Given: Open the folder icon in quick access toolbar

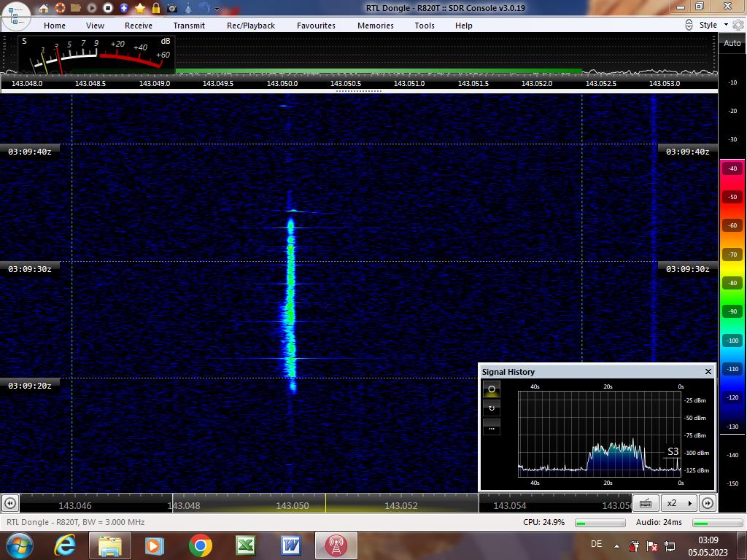Looking at the screenshot, I should click(76, 7).
